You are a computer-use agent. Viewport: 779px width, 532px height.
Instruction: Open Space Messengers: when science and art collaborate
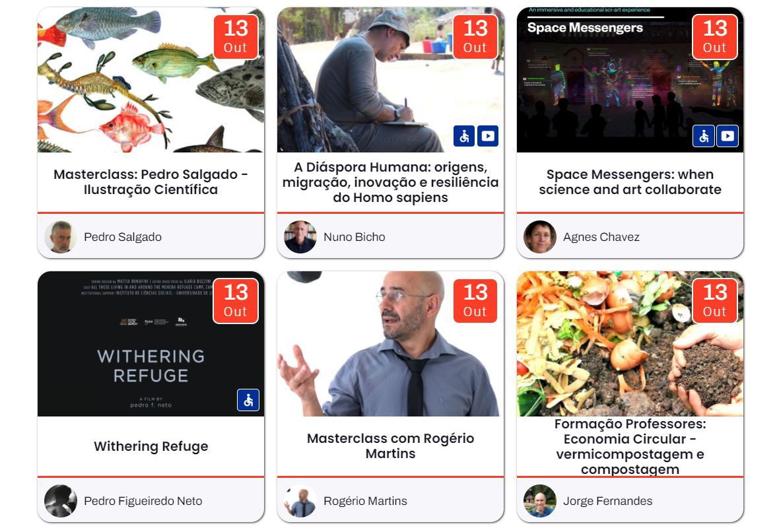pyautogui.click(x=630, y=182)
